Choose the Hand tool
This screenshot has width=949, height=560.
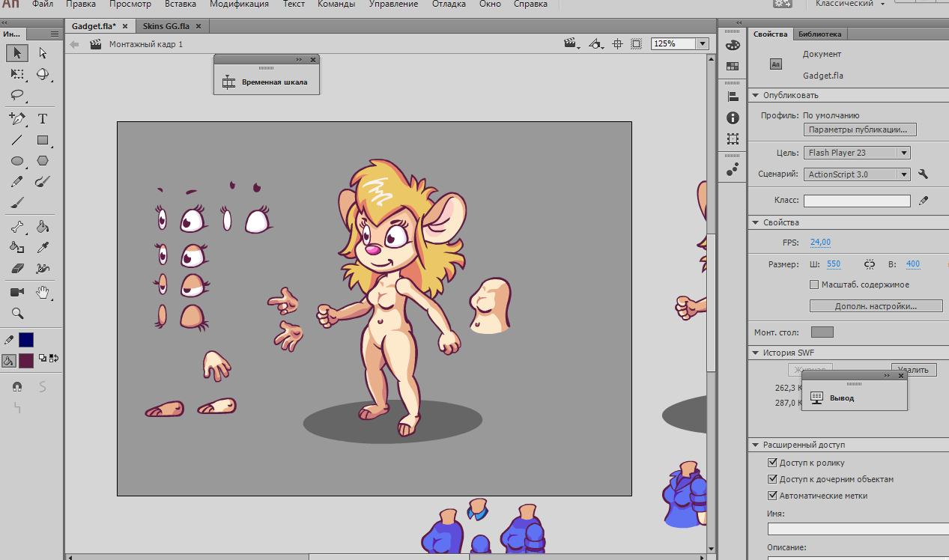coord(43,292)
